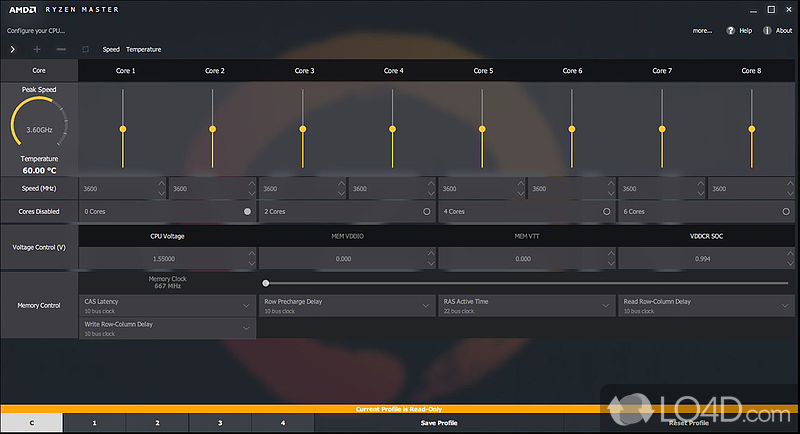The height and width of the screenshot is (434, 800).
Task: Decrease MEM VDDIO voltage with down arrow
Action: tap(431, 264)
